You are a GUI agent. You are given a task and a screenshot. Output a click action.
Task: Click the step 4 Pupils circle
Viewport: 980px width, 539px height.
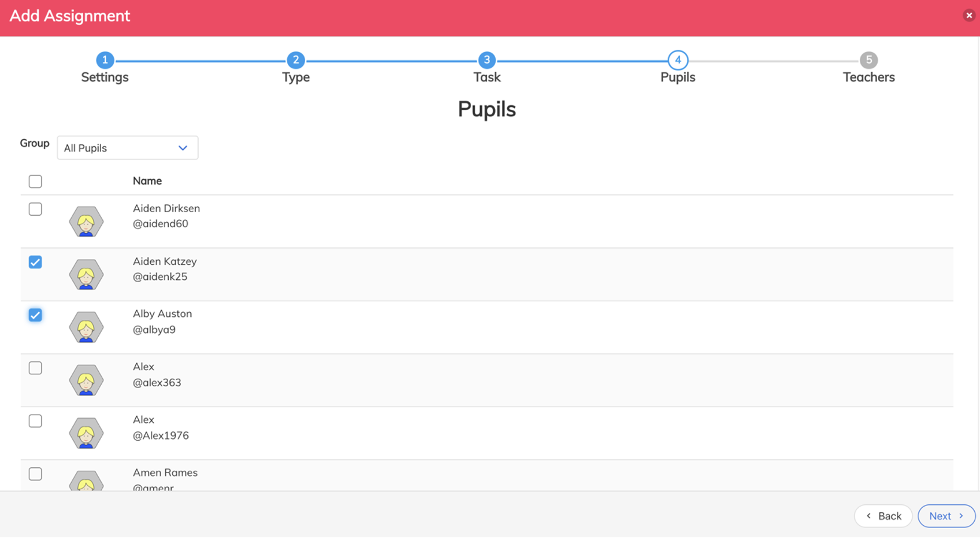(x=678, y=60)
